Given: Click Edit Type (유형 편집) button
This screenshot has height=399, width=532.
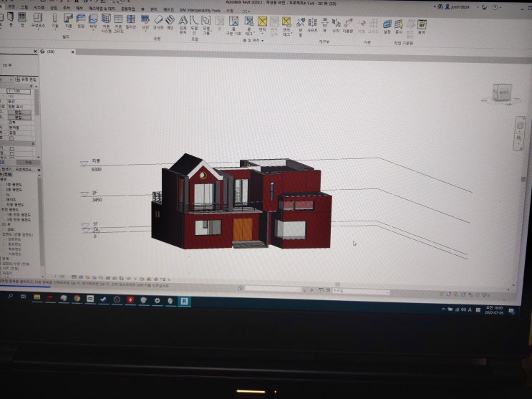Looking at the screenshot, I should click(x=26, y=79).
